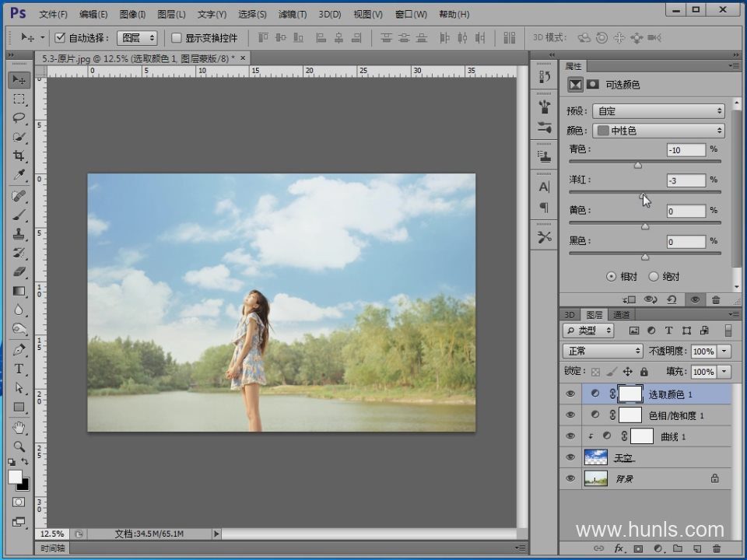Select the Lasso tool

[19, 117]
